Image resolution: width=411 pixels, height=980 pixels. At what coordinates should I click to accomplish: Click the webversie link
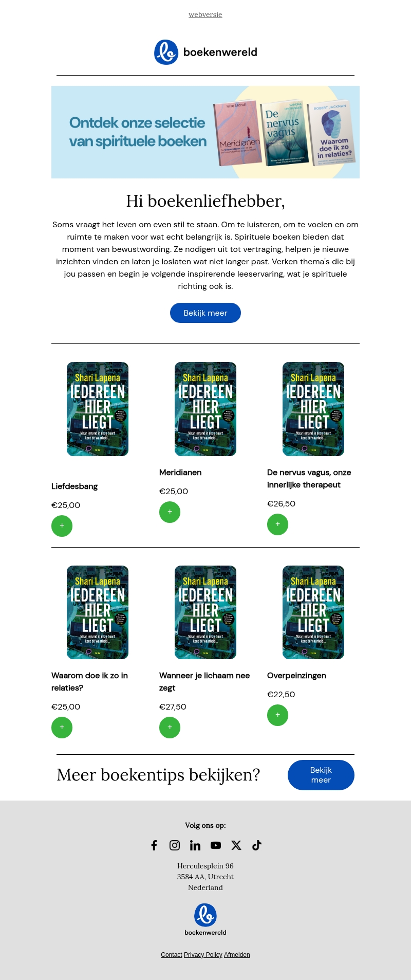pos(206,14)
